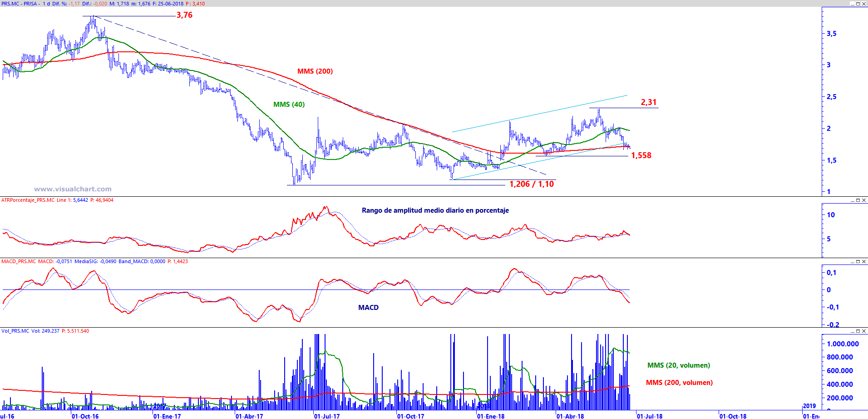Close the Vol_PRS.MC volume panel

[864, 331]
